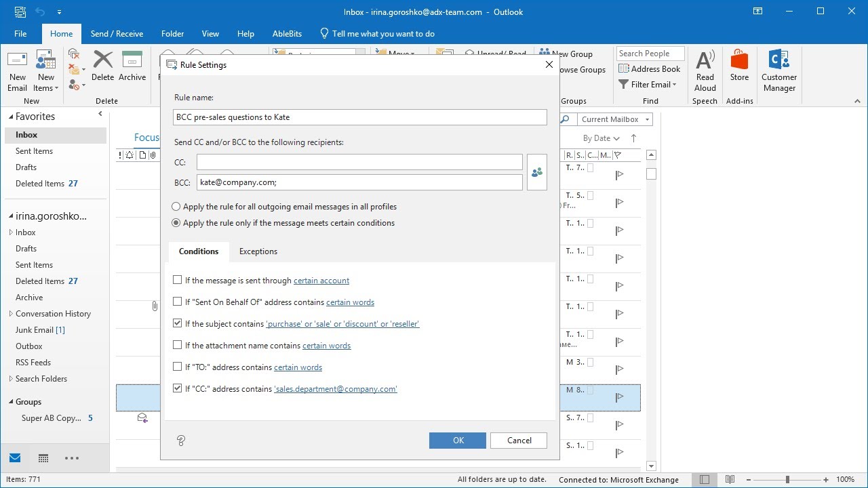This screenshot has height=488, width=868.
Task: Open the File menu
Action: pyautogui.click(x=20, y=34)
